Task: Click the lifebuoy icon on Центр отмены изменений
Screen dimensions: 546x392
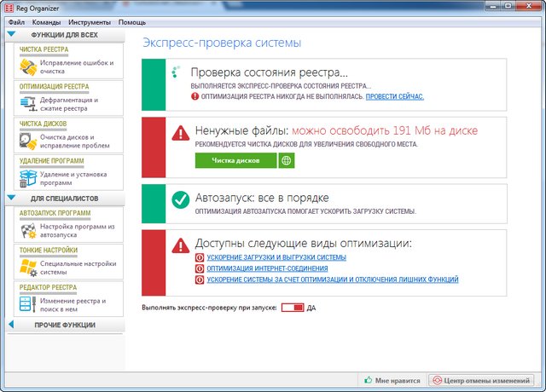Action: [x=437, y=381]
